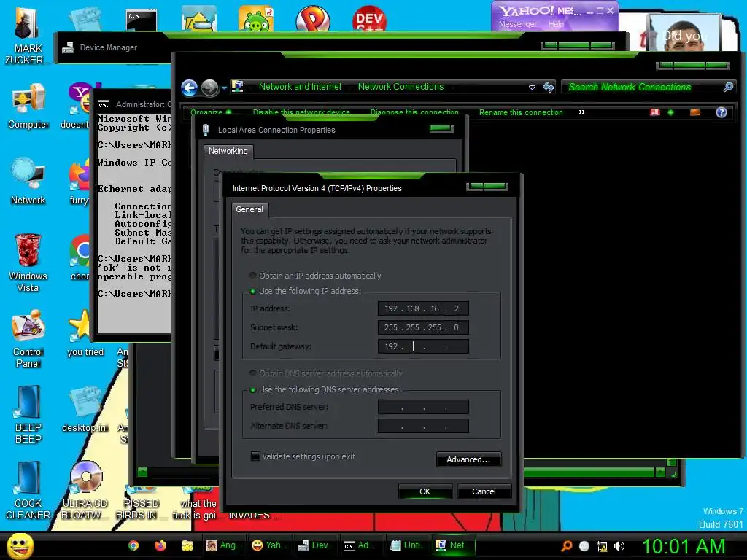Click the Subnet mask field

pos(423,327)
